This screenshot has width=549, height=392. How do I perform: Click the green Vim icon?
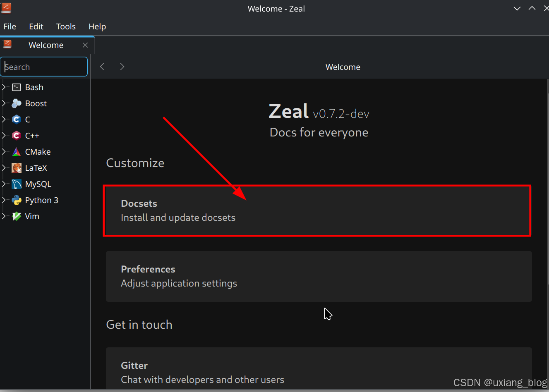tap(17, 216)
